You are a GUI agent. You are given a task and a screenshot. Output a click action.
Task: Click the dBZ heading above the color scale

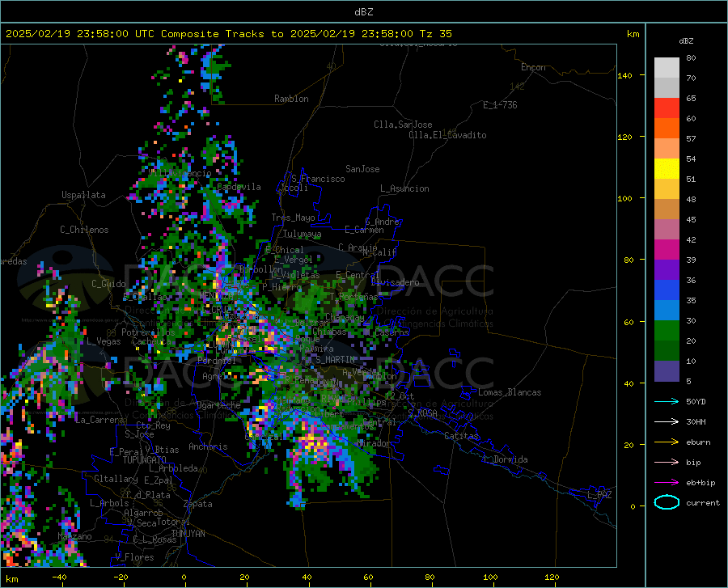(686, 40)
